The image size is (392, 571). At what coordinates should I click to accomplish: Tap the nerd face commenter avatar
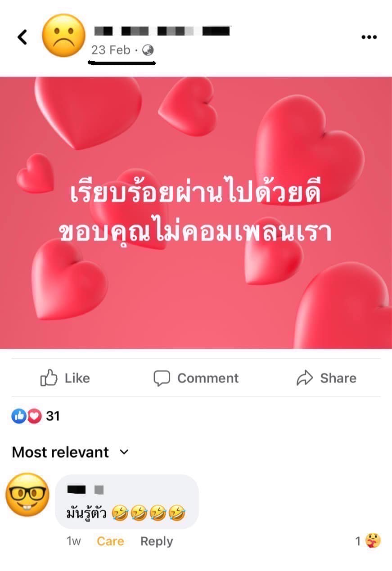[27, 494]
